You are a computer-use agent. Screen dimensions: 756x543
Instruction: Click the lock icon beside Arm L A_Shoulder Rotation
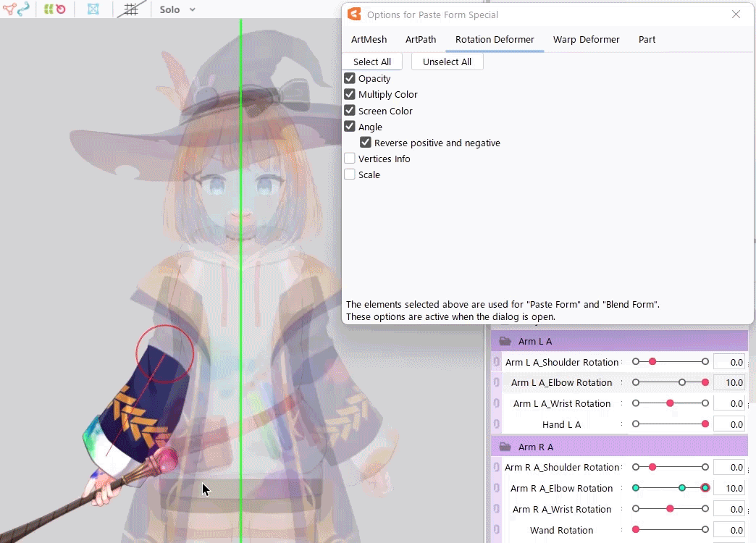[497, 362]
